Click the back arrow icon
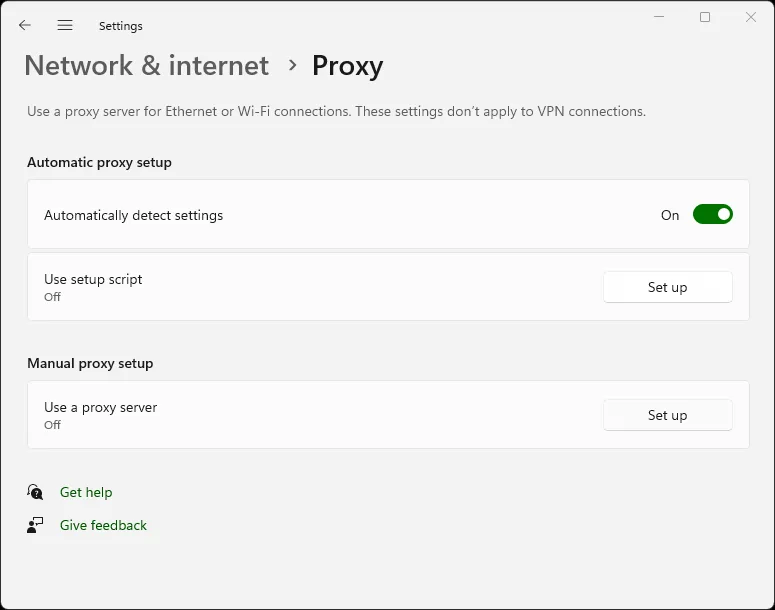This screenshot has height=610, width=775. pos(25,25)
